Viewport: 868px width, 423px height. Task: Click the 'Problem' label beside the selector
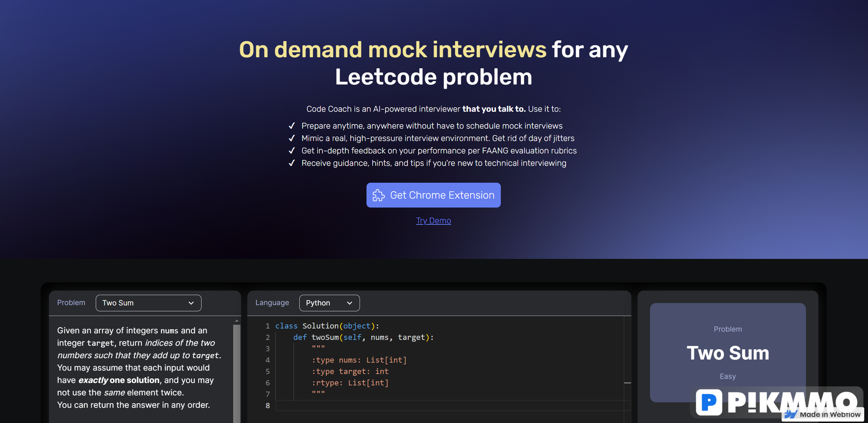[71, 303]
